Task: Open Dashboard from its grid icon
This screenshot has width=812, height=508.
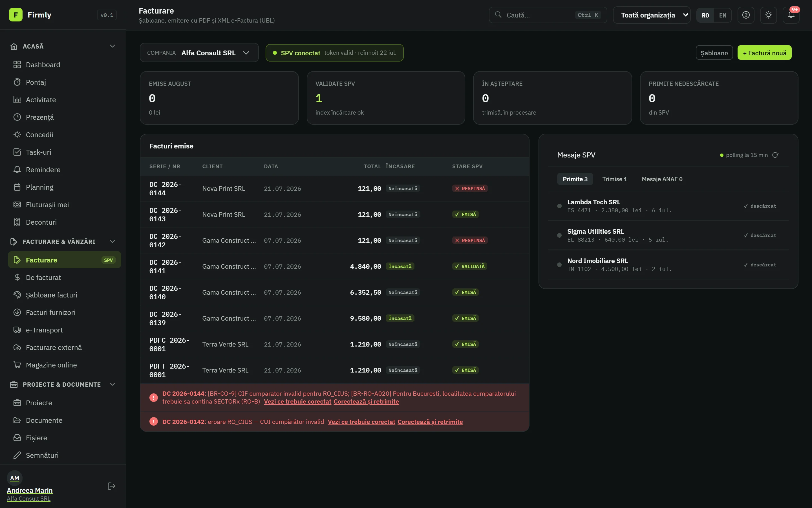Action: pyautogui.click(x=17, y=65)
